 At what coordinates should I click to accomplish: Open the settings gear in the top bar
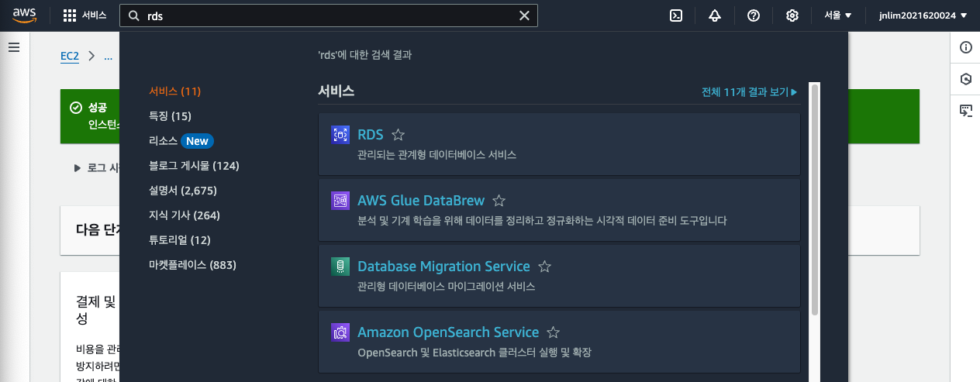pos(792,15)
